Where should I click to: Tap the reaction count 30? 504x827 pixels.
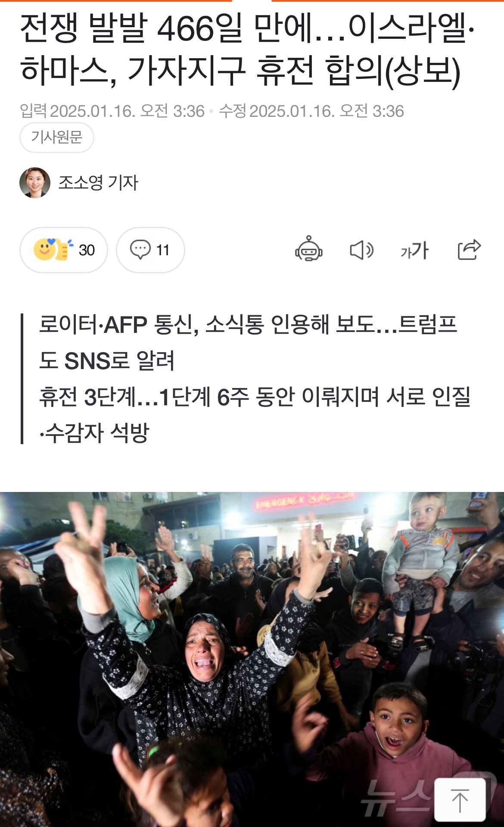point(87,250)
